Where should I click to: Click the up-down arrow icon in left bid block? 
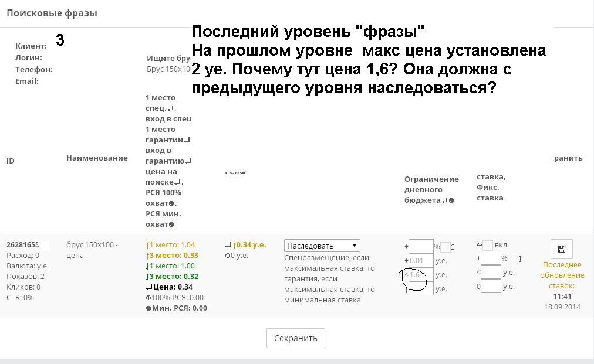[x=453, y=247]
